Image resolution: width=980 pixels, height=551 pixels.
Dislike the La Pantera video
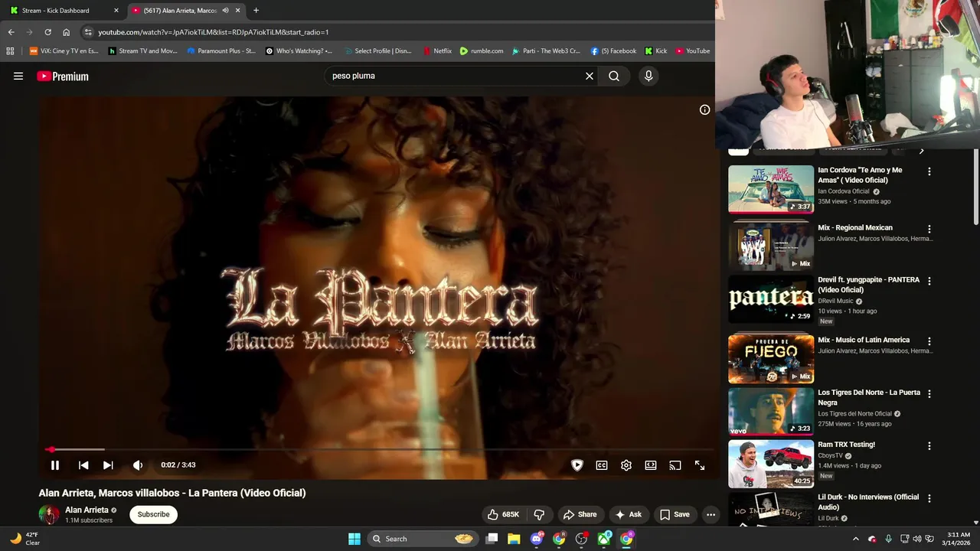(x=539, y=514)
